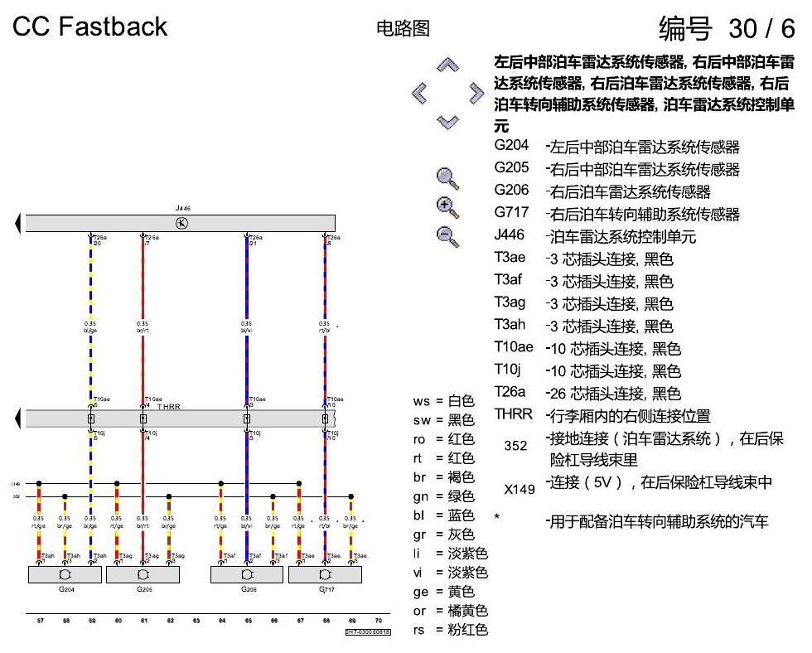Click the 'sw = 黑色' color code

tap(444, 420)
